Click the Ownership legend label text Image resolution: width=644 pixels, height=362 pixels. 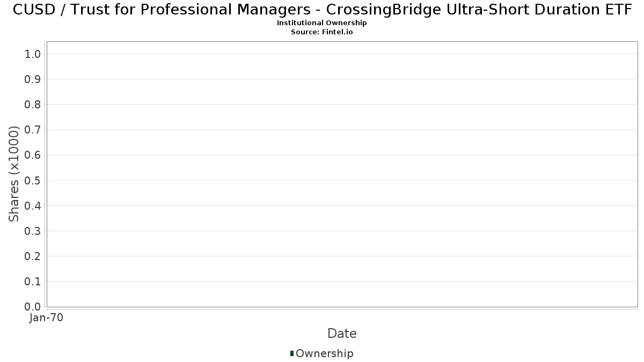pyautogui.click(x=324, y=353)
